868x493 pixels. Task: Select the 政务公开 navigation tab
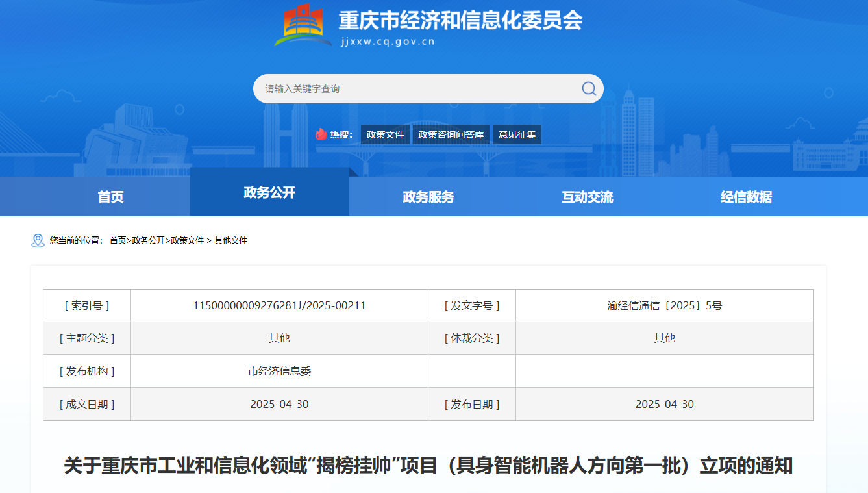[269, 192]
